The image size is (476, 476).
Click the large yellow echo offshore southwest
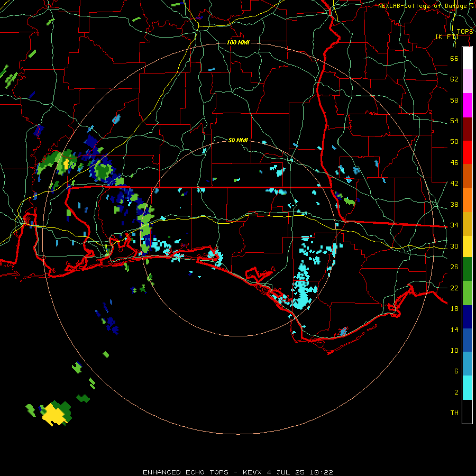55,415
